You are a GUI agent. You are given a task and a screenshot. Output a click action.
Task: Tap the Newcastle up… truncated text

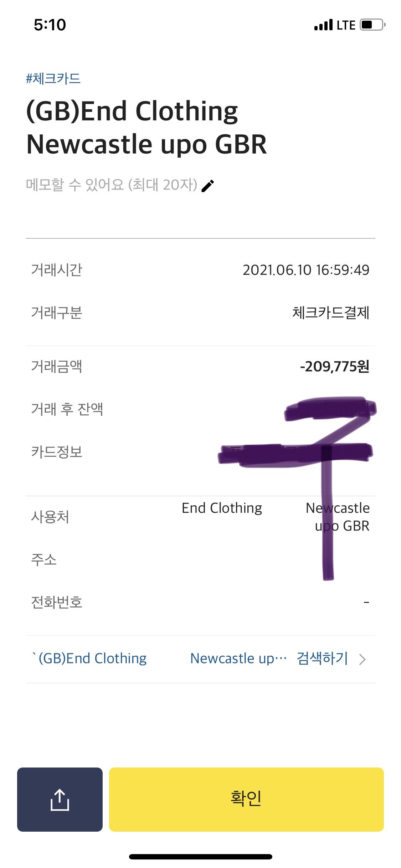coord(238,658)
